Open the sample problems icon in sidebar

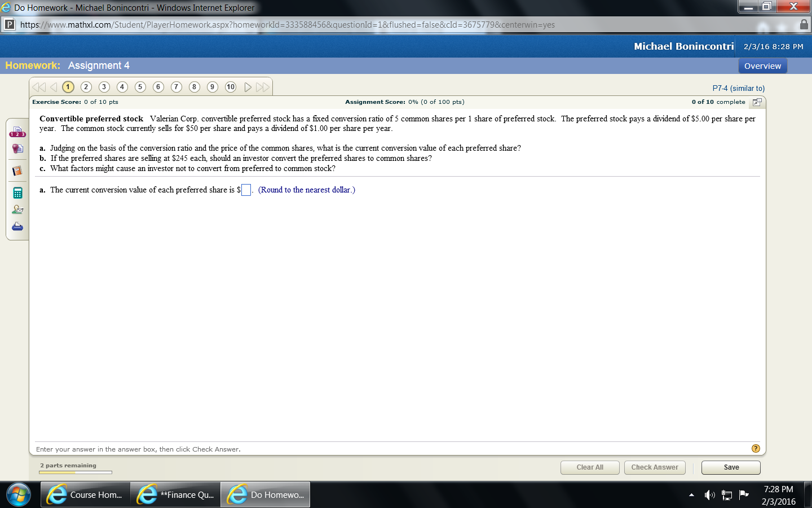17,131
